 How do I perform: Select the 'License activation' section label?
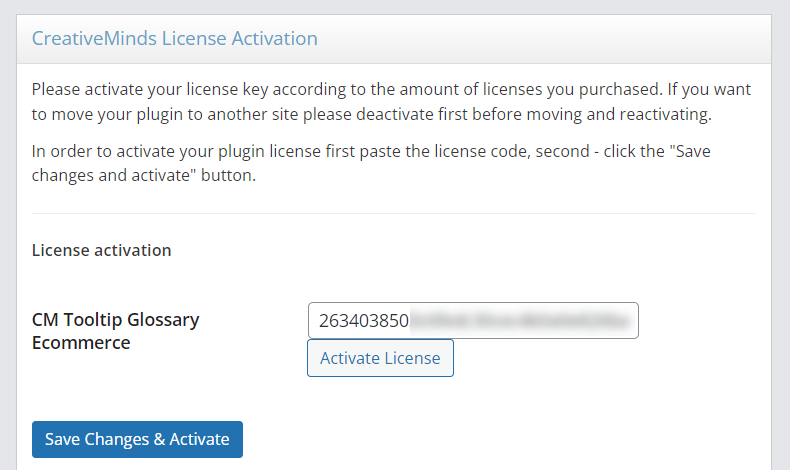101,250
